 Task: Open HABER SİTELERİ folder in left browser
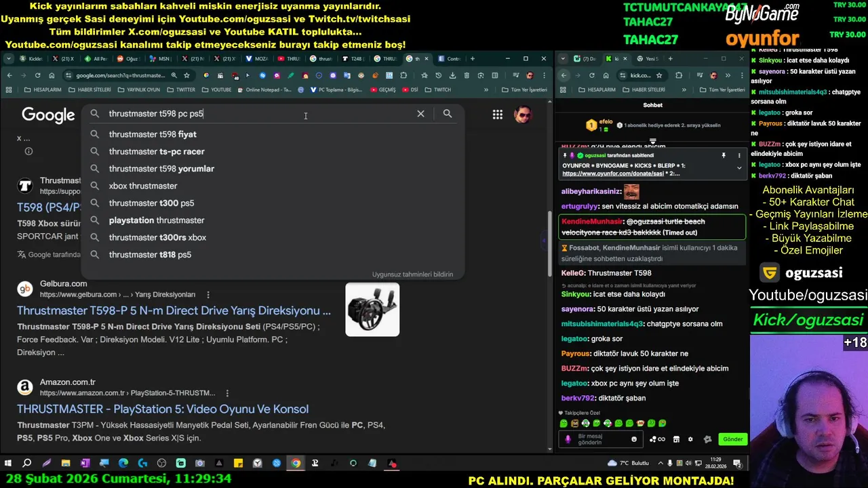pos(90,89)
